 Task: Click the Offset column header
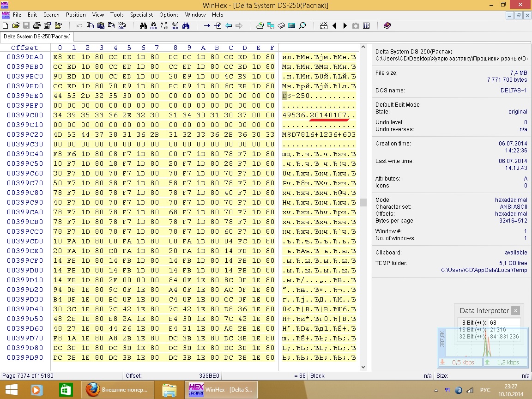pos(25,48)
